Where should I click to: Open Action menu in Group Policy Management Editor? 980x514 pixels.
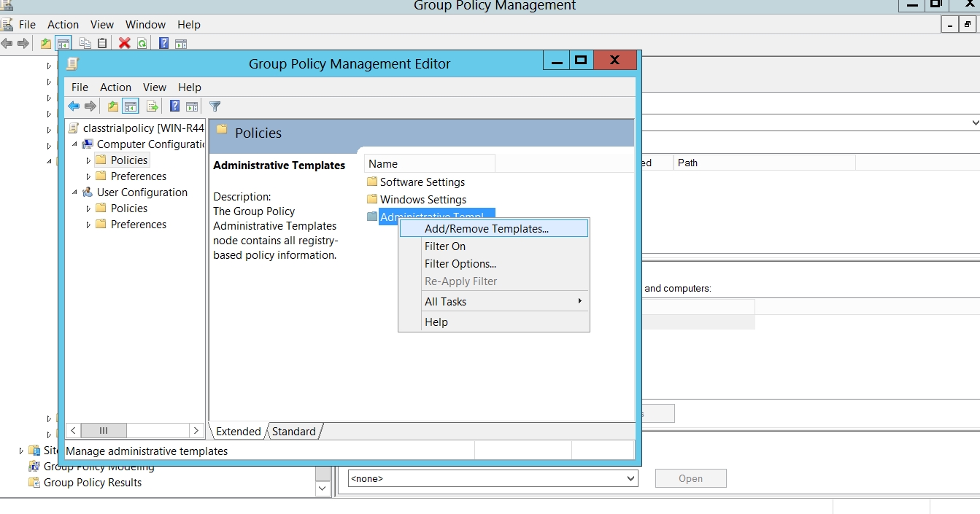(x=115, y=87)
